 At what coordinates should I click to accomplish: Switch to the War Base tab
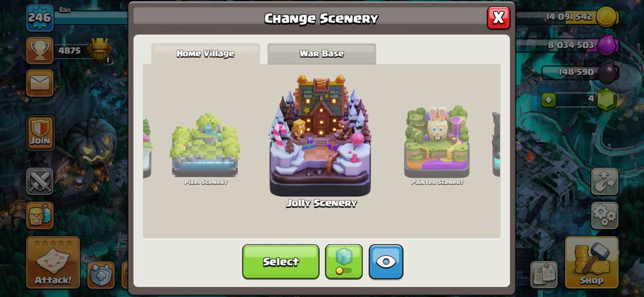(321, 54)
